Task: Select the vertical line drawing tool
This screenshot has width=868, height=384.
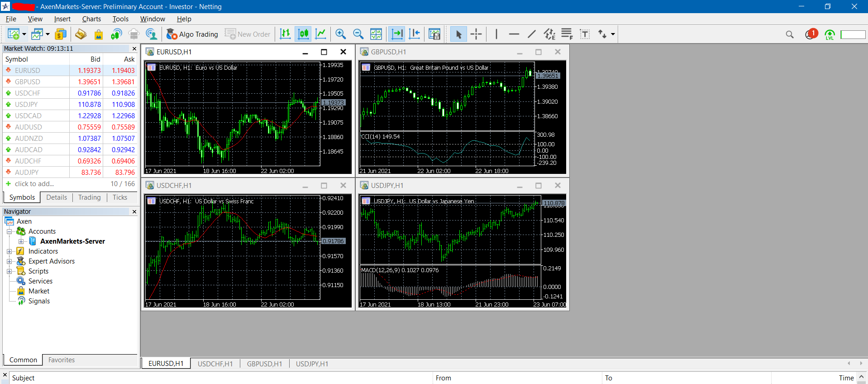Action: pos(496,34)
